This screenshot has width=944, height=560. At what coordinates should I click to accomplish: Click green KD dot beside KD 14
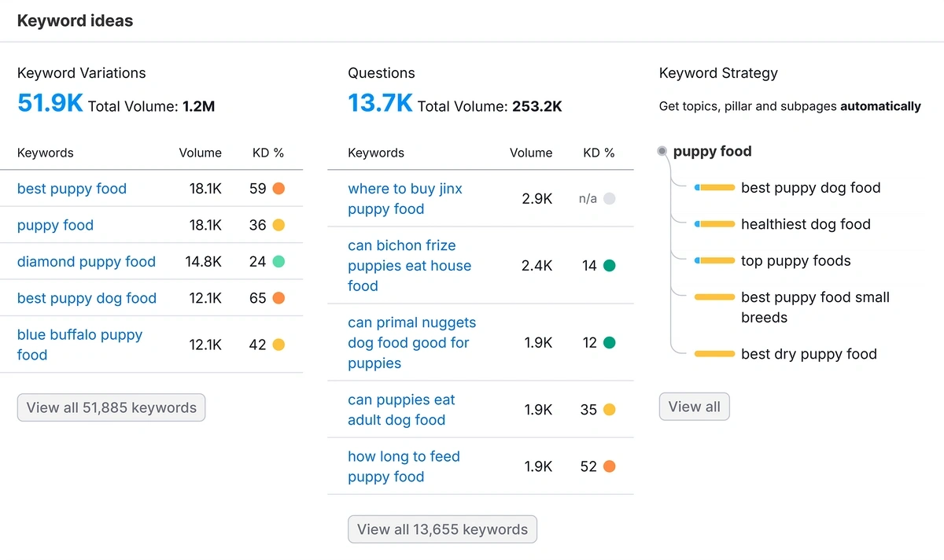(x=609, y=266)
